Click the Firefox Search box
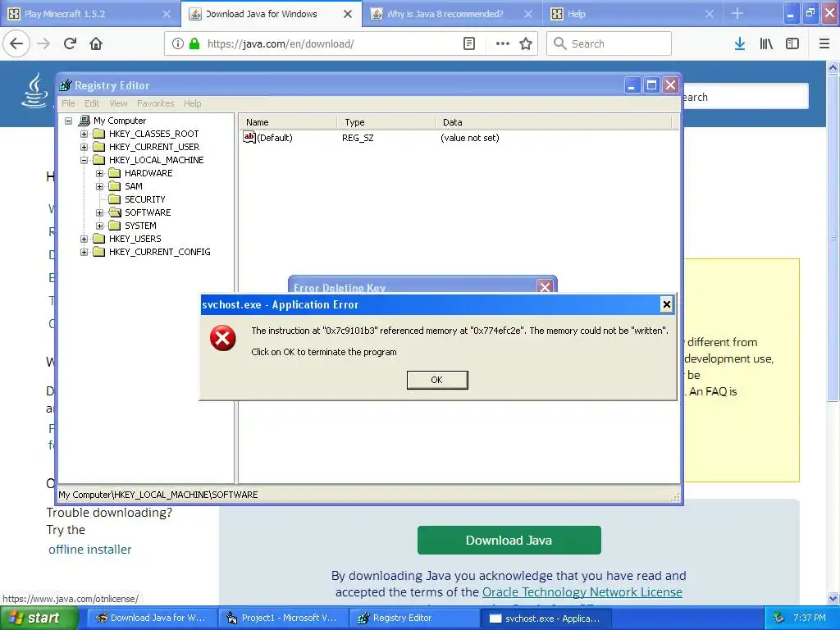Image resolution: width=840 pixels, height=630 pixels. pyautogui.click(x=609, y=43)
